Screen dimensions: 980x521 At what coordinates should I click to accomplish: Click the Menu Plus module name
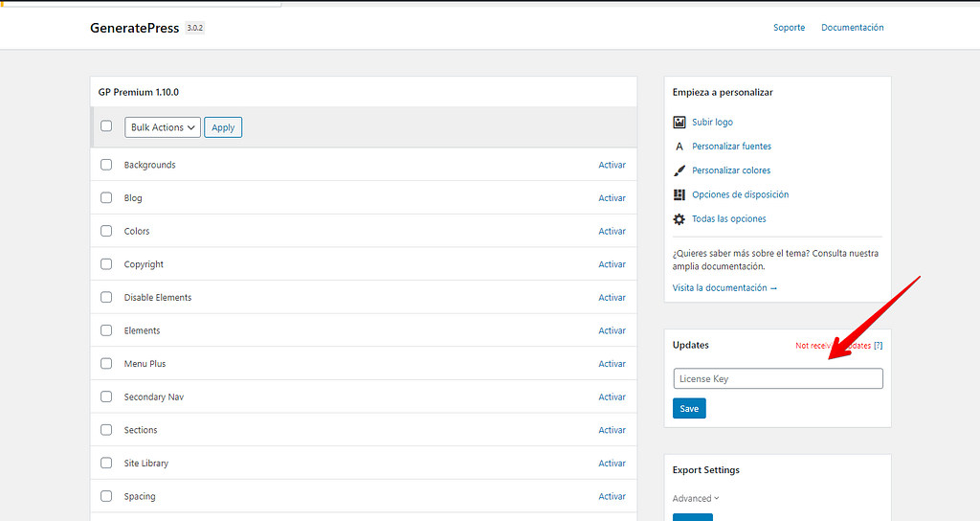tap(145, 363)
